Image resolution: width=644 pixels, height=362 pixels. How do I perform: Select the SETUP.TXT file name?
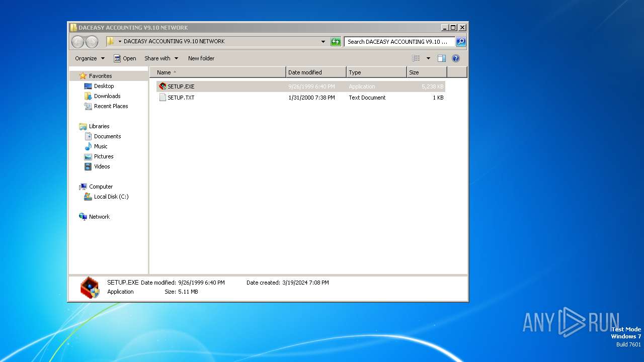[181, 98]
